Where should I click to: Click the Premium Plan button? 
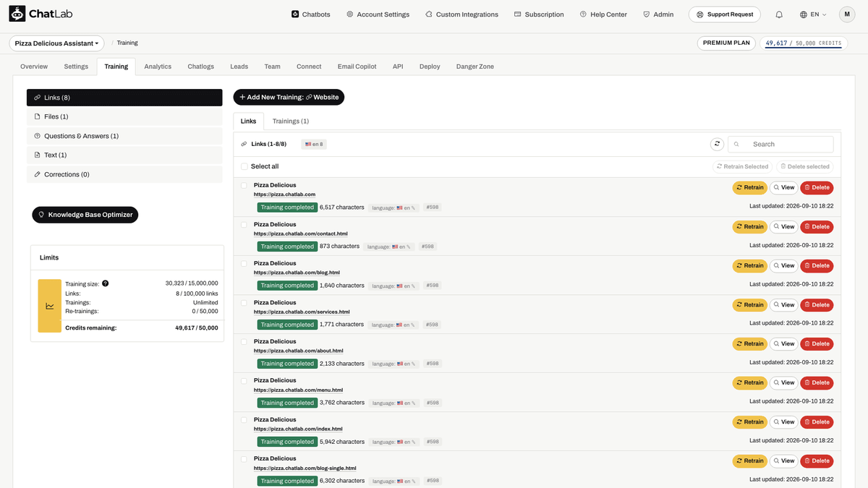click(727, 43)
